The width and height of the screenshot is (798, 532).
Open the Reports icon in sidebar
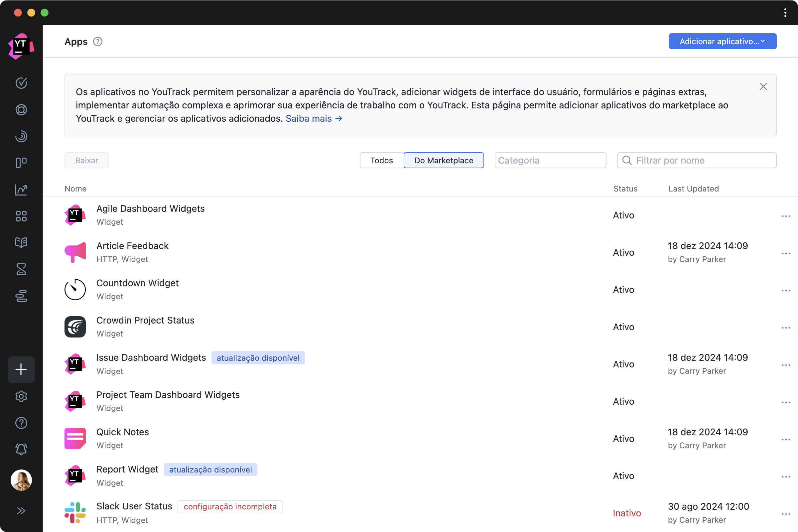tap(21, 190)
